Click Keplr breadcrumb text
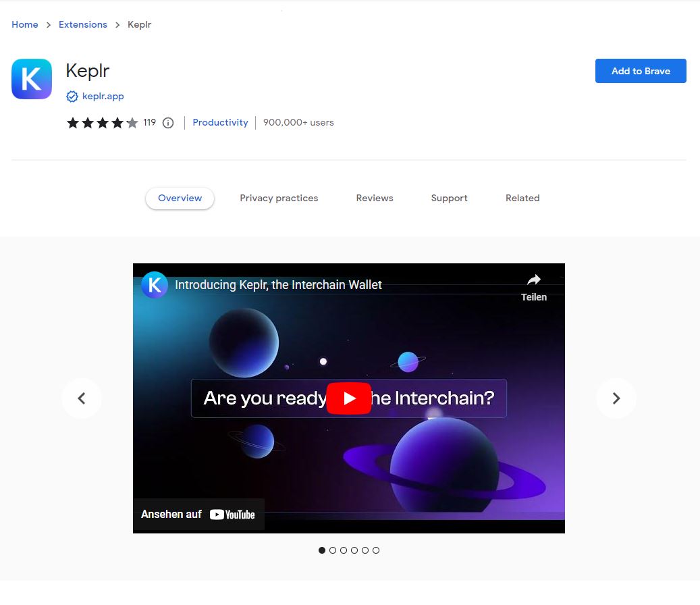 click(139, 25)
